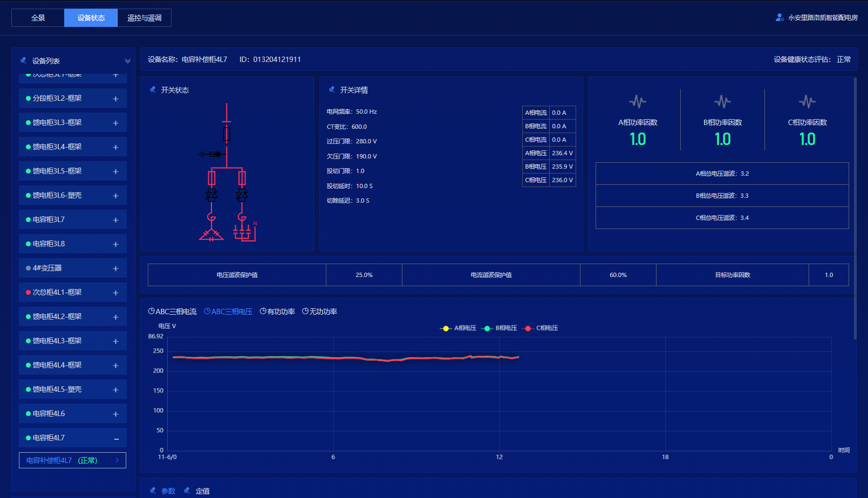
Task: Click the main page vertical scrollbar
Action: click(855, 209)
